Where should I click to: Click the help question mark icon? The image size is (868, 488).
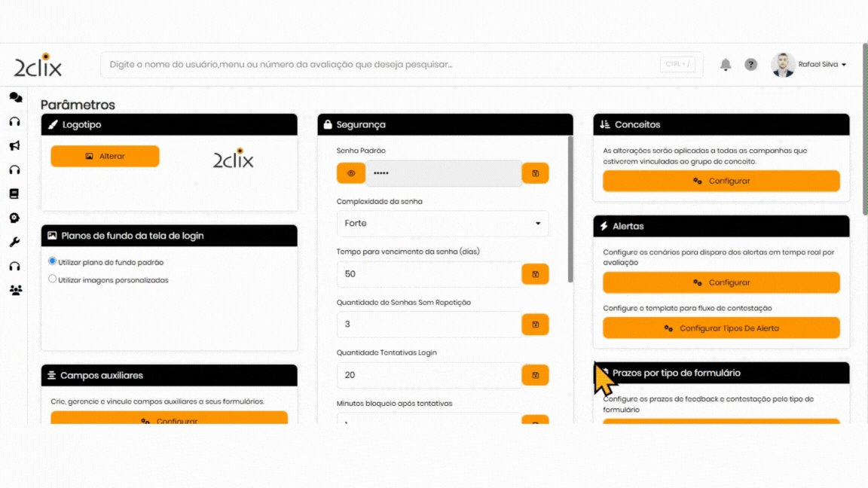750,65
